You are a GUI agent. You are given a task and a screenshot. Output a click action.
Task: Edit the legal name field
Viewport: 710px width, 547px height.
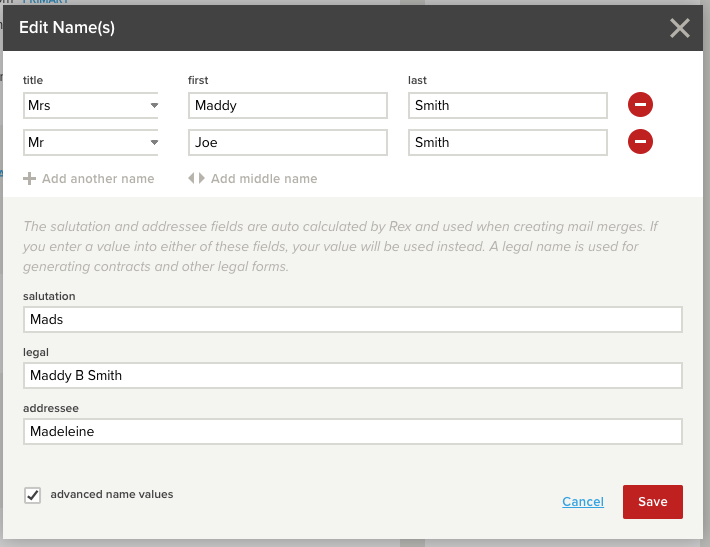click(353, 375)
